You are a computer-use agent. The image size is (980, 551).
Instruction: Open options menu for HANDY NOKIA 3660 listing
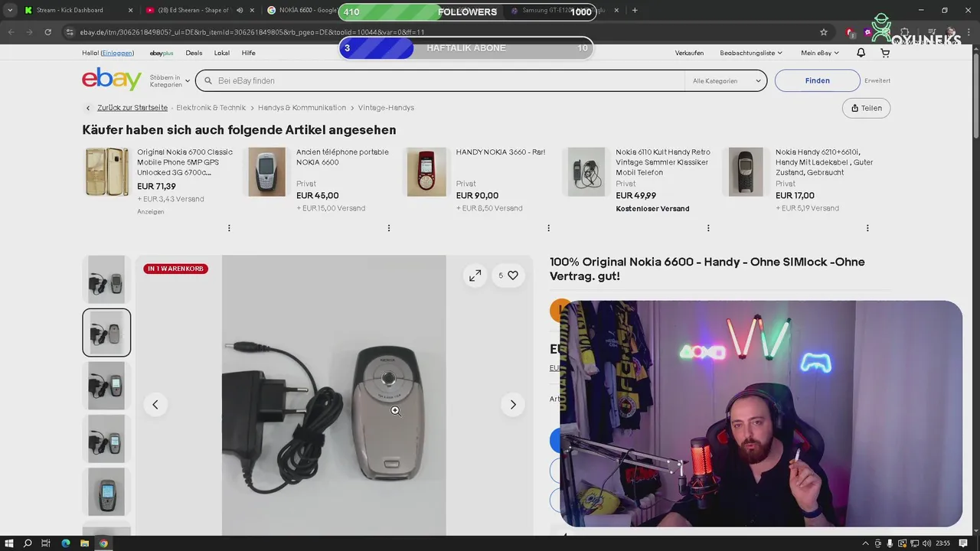pyautogui.click(x=548, y=228)
